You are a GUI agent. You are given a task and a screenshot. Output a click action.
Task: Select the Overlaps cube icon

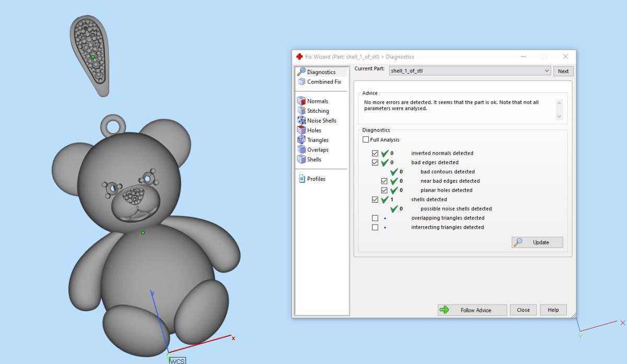pyautogui.click(x=301, y=150)
